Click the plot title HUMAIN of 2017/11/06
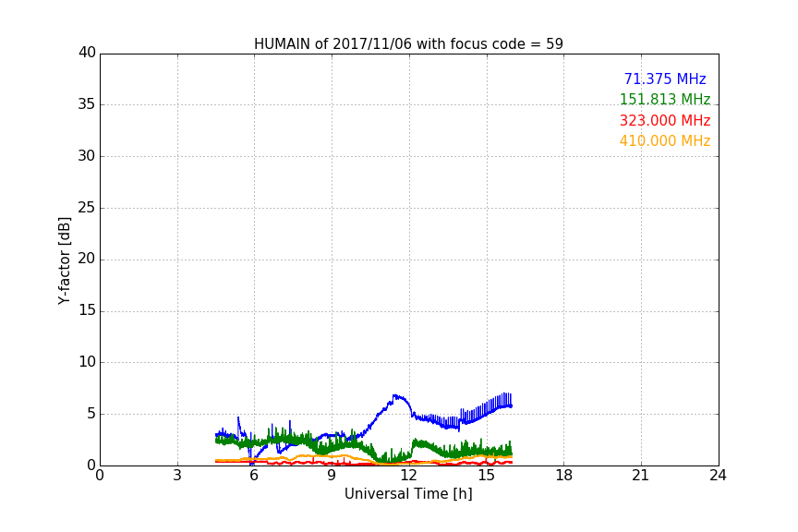 (408, 44)
